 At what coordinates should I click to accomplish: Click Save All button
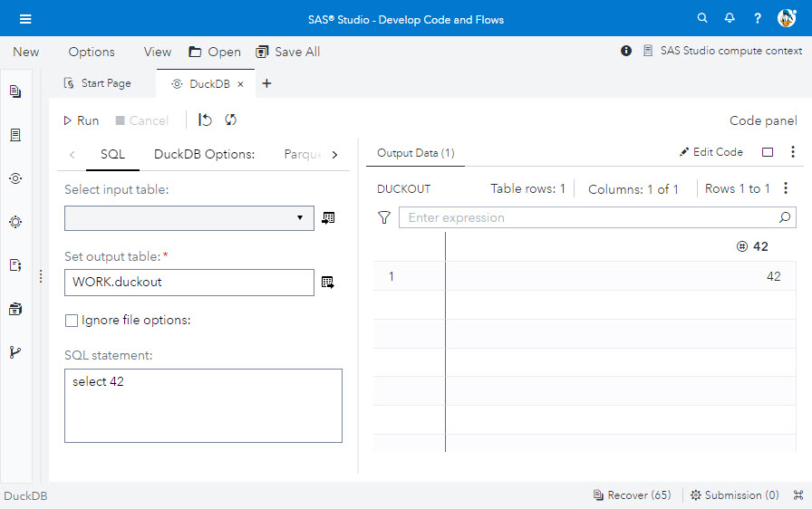[288, 52]
